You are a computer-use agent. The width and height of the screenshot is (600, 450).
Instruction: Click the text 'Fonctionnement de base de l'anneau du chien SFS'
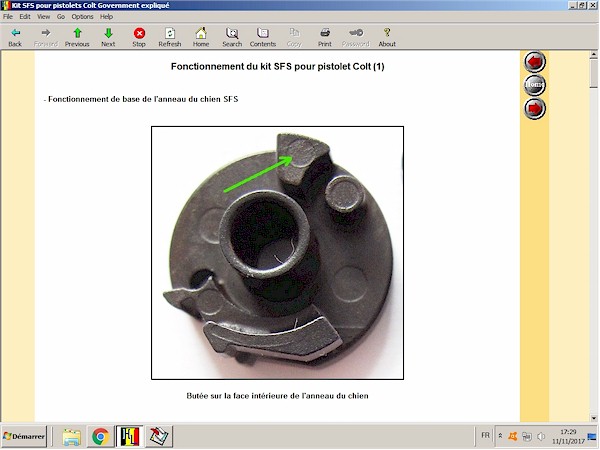143,99
